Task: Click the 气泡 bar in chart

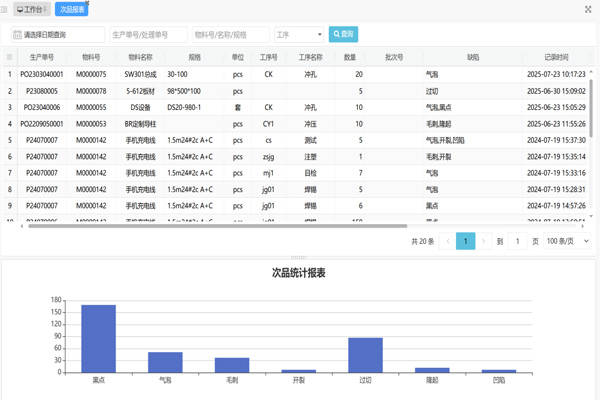Action: pos(165,362)
